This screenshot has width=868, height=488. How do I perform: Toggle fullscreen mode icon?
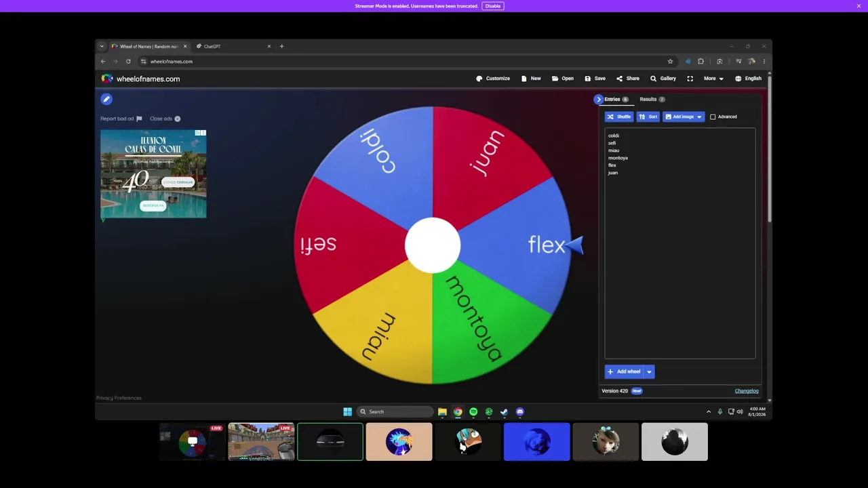coord(690,79)
